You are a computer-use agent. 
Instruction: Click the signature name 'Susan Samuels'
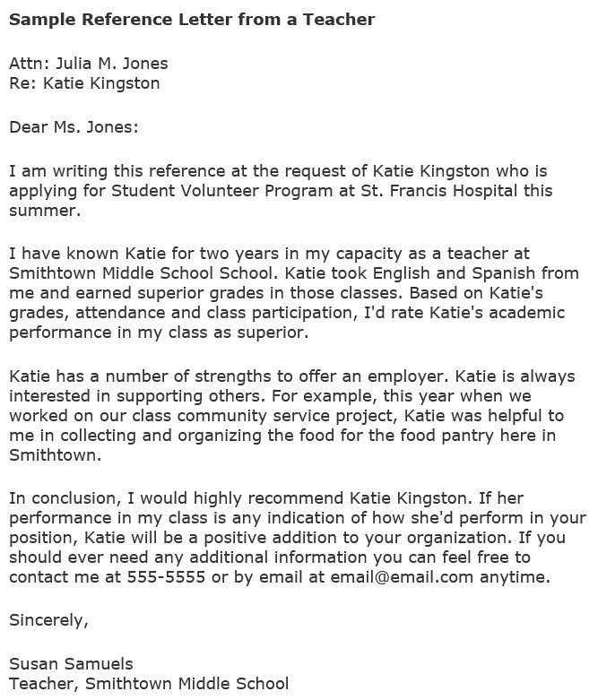(71, 664)
